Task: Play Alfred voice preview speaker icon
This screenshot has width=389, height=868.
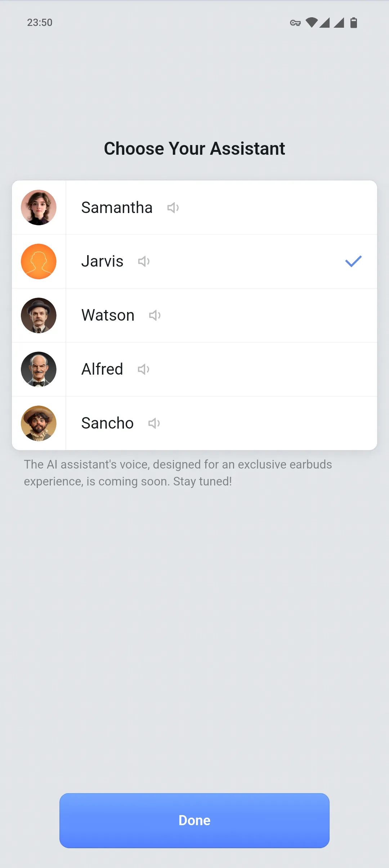Action: click(143, 369)
